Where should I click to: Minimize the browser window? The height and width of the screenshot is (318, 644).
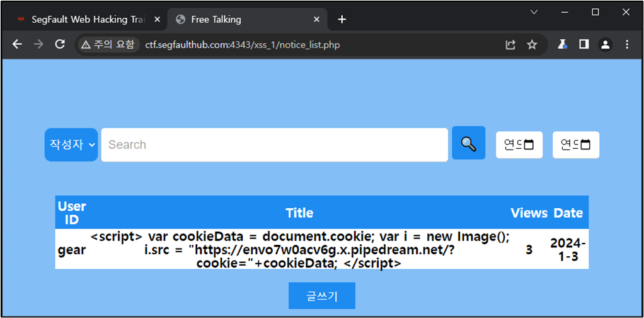click(x=565, y=13)
